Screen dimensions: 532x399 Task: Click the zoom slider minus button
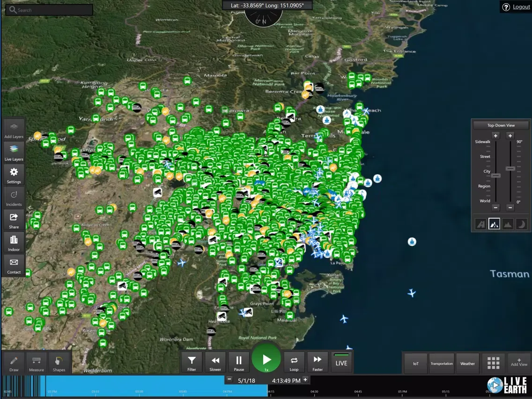[495, 207]
